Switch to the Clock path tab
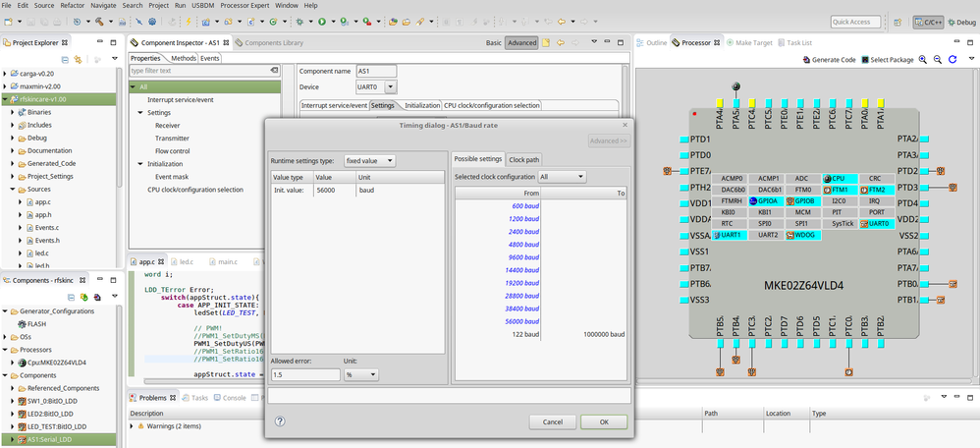Screen dimensions: 980x448 pos(523,159)
